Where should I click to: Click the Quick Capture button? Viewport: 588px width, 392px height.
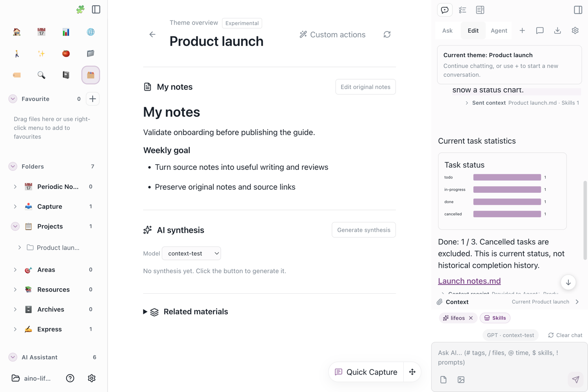366,372
